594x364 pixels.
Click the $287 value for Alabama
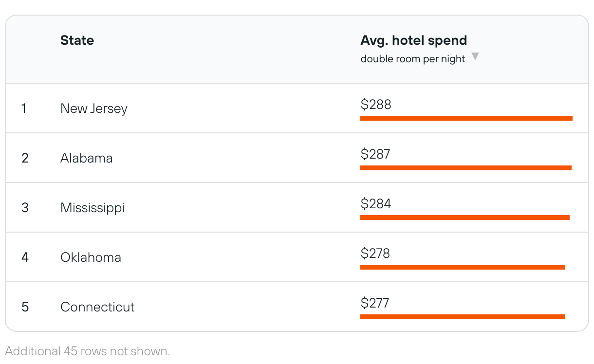coord(375,154)
